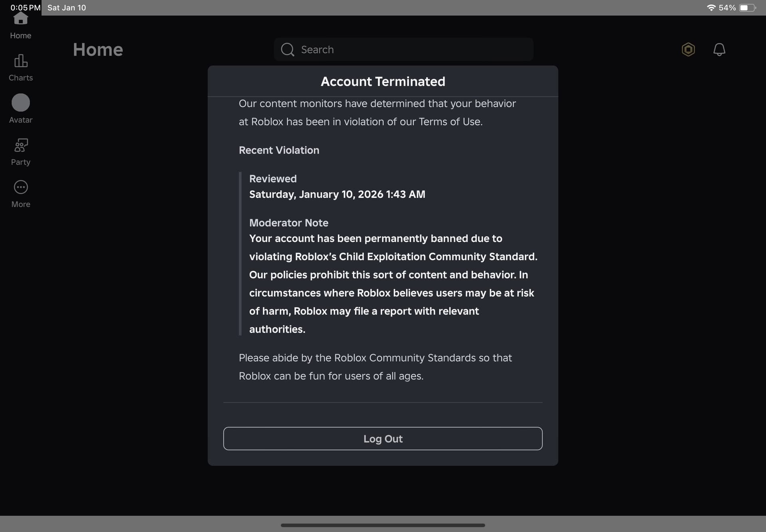Screen dimensions: 766x532
Task: Tap the search magnifier icon
Action: 287,49
